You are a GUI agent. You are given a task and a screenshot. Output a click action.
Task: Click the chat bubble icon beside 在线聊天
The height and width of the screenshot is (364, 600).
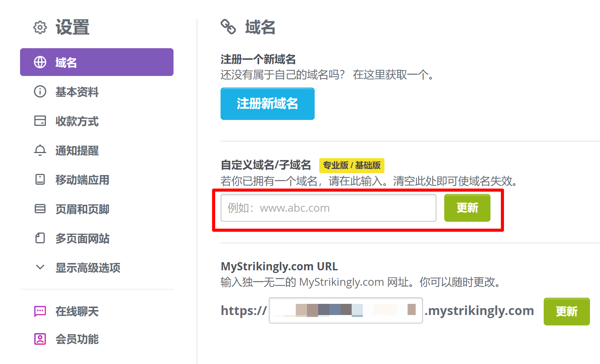click(40, 311)
